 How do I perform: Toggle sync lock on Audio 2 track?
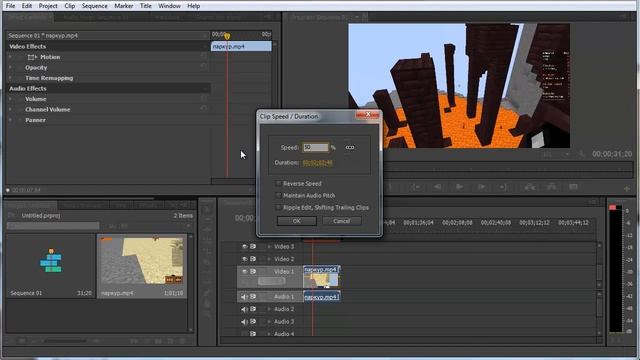coord(253,309)
